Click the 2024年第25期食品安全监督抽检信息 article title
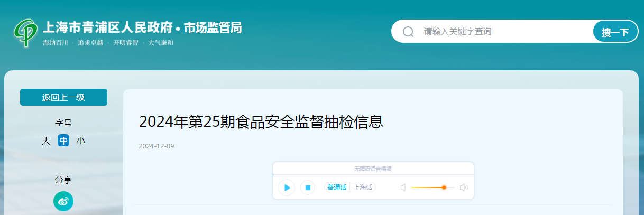644x215 pixels. (x=261, y=122)
